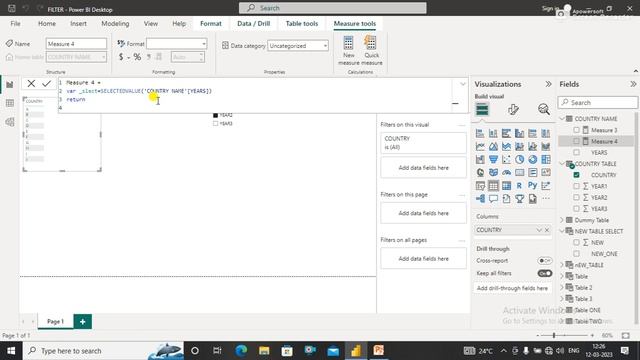The height and width of the screenshot is (360, 640).
Task: Commit the formula with checkmark icon
Action: (47, 84)
